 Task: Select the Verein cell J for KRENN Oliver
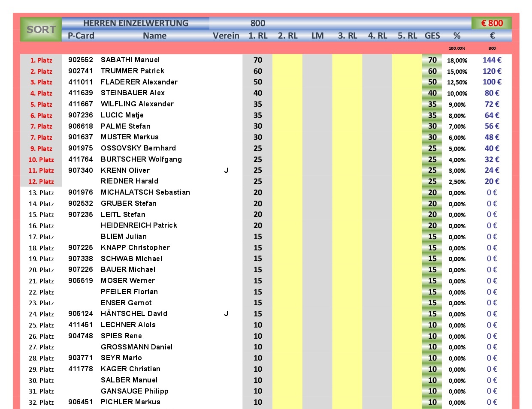pos(226,171)
